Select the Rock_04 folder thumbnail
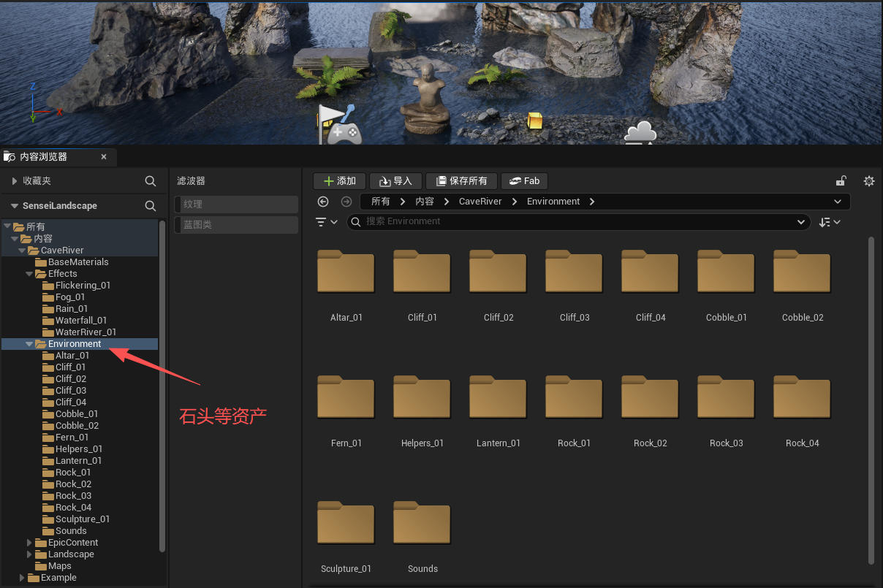This screenshot has width=883, height=588. (803, 397)
